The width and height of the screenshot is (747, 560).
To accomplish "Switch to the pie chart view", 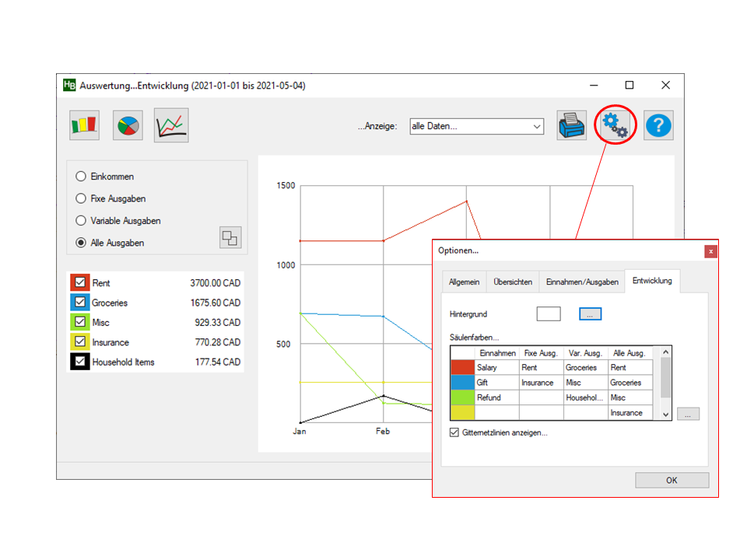I will click(128, 125).
